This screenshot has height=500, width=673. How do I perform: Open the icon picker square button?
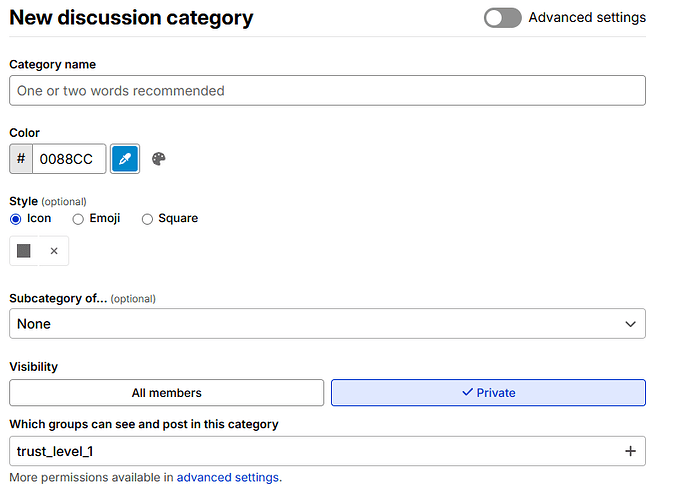pyautogui.click(x=24, y=251)
